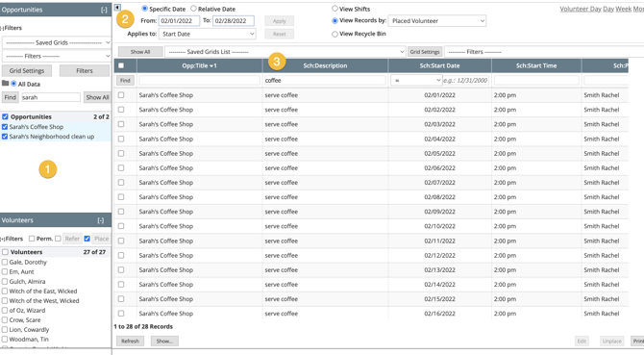The width and height of the screenshot is (644, 355).
Task: Click the folder icon beside All Data
Action: click(x=6, y=84)
